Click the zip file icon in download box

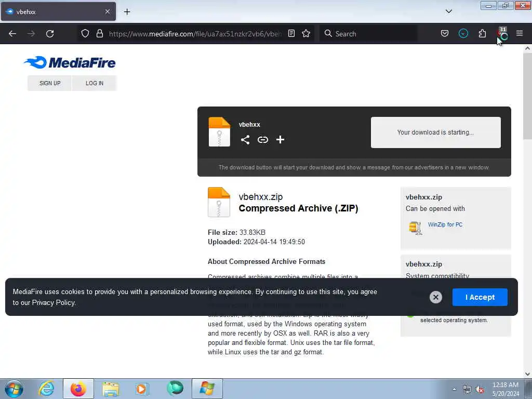click(219, 131)
